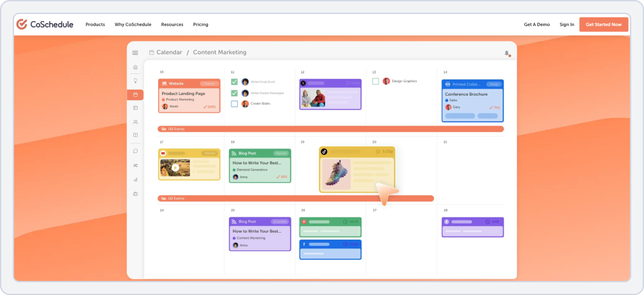Open the lightbulb Ideas icon in sidebar

pyautogui.click(x=136, y=81)
